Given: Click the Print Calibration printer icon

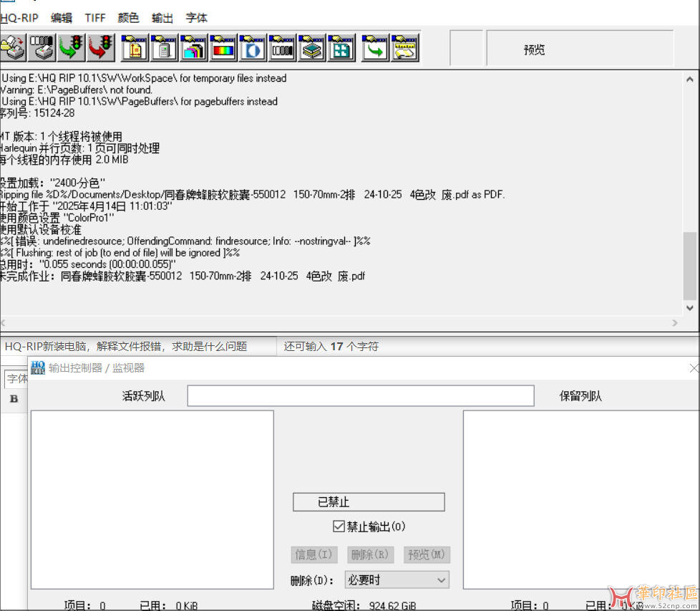Looking at the screenshot, I should (x=42, y=47).
